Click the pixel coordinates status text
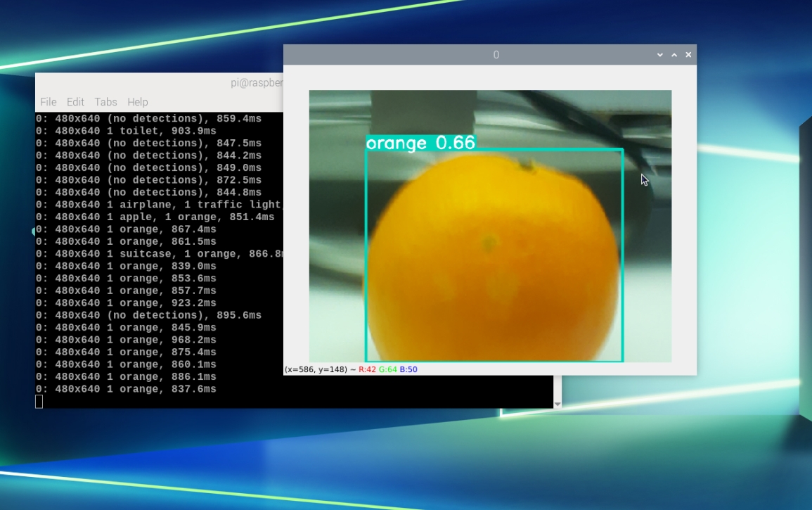This screenshot has width=812, height=510. [x=316, y=369]
